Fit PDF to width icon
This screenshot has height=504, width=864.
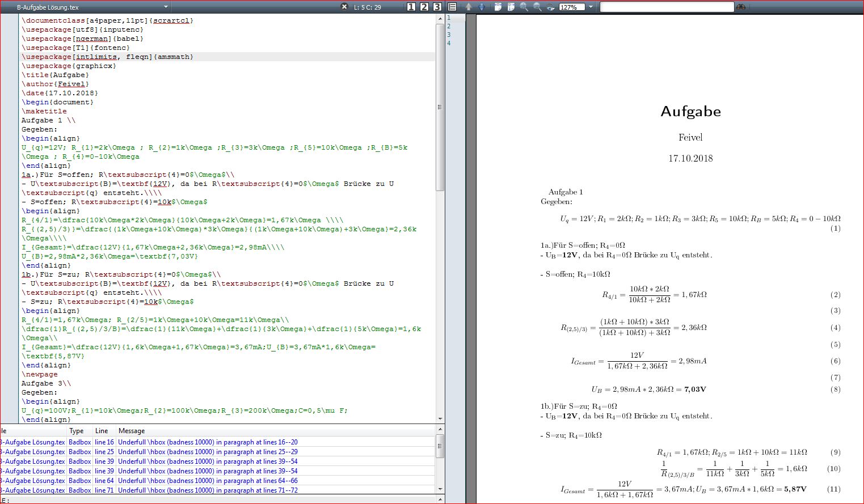(498, 7)
